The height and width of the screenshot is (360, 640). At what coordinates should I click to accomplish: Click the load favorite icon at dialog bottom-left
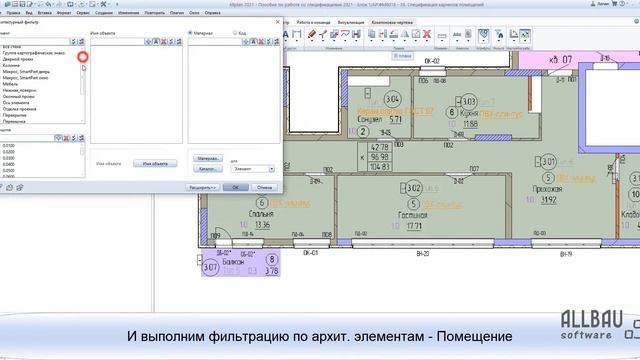[x=9, y=187]
